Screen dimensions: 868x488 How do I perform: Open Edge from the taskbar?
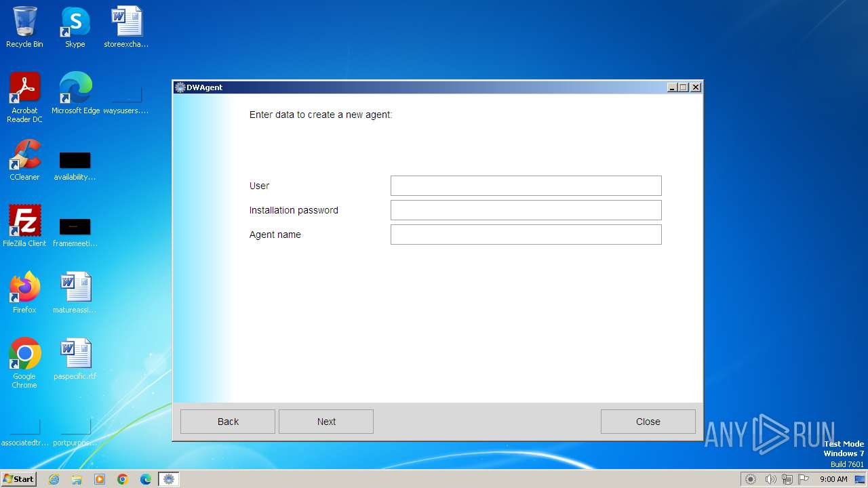tap(146, 479)
